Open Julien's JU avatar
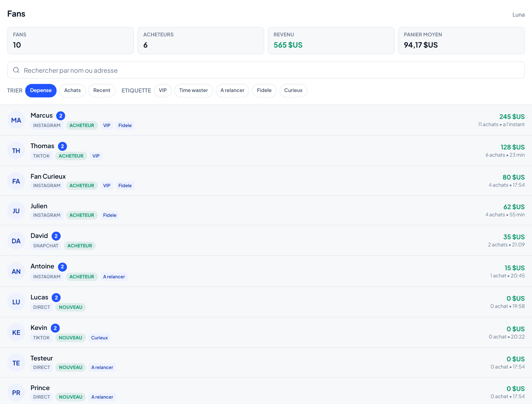Image resolution: width=532 pixels, height=404 pixels. point(16,211)
